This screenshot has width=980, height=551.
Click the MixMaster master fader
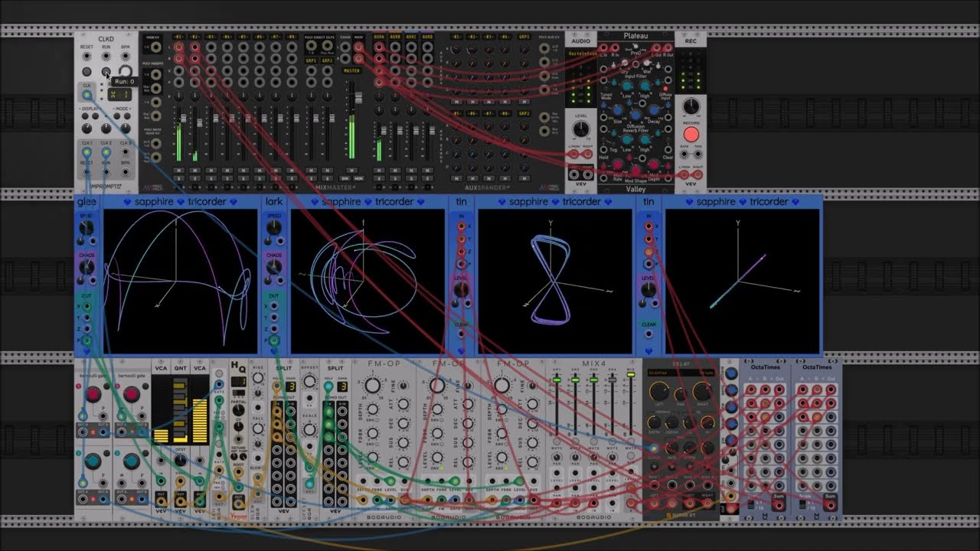tap(358, 98)
